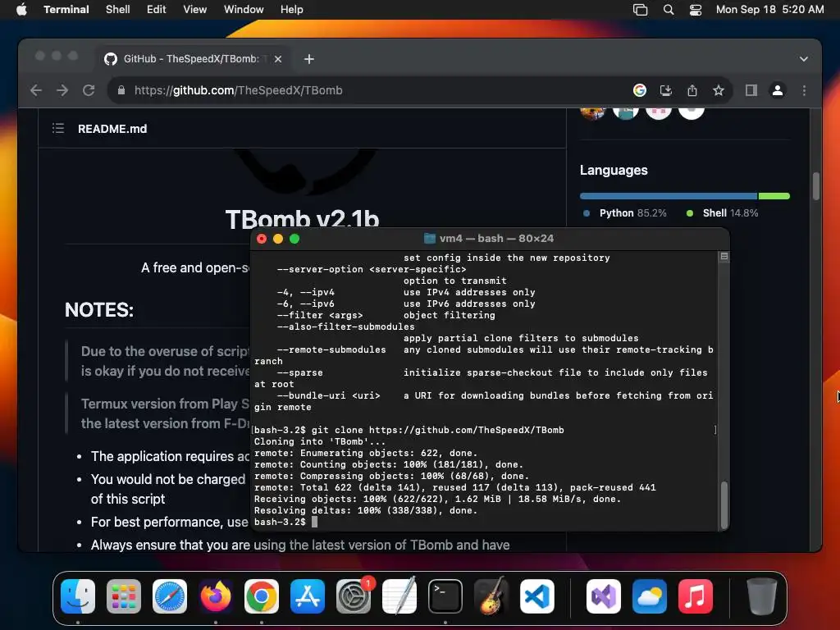Open the Shell menu
Screen dimensions: 840x630
[x=118, y=10]
